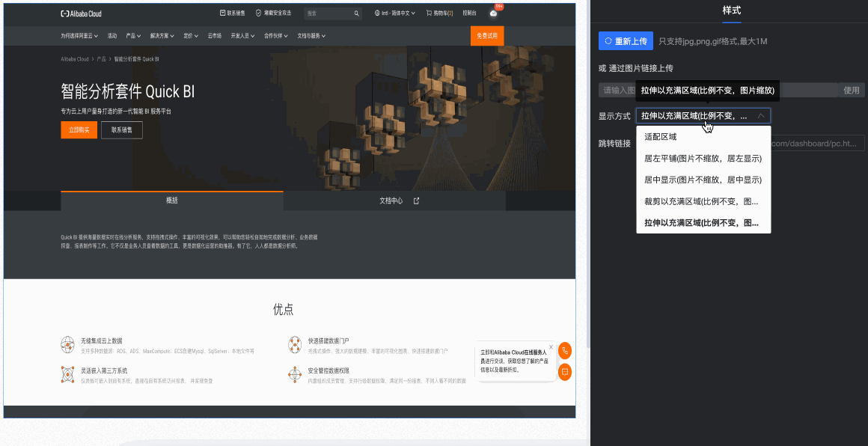Collapse the 显示方式 dropdown
This screenshot has height=446, width=868.
(761, 116)
